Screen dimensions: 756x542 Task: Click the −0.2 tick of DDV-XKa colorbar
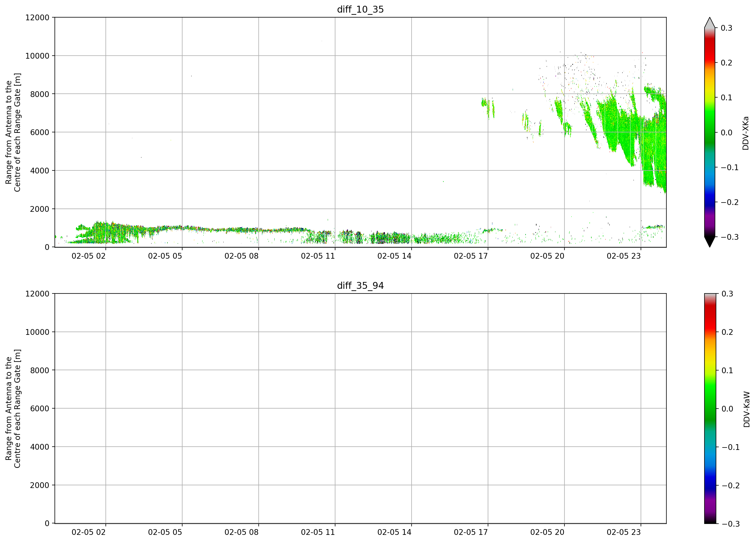(x=730, y=202)
